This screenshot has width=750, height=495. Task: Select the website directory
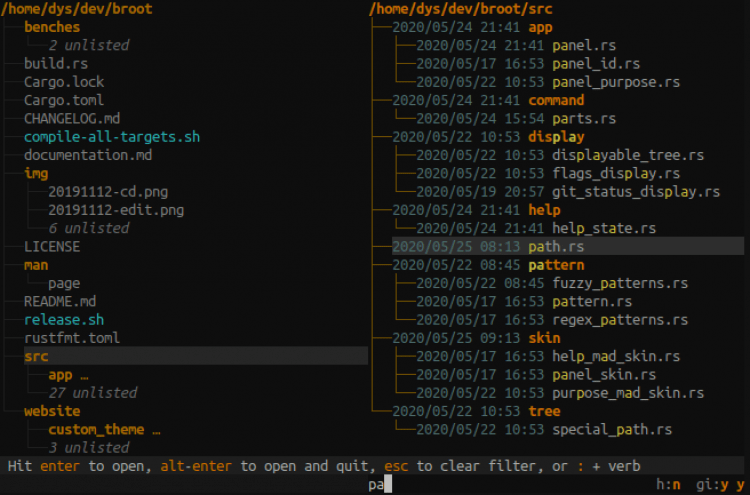52,411
